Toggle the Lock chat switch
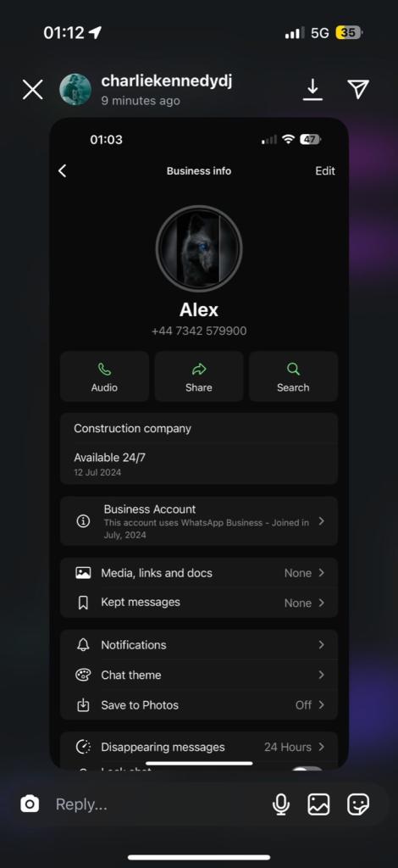This screenshot has height=868, width=398. coord(308,770)
